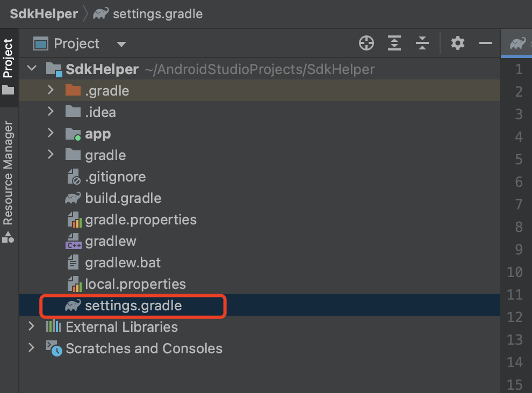Screen dimensions: 532x393
Task: Click SdkHelper in the breadcrumb bar
Action: pos(44,14)
